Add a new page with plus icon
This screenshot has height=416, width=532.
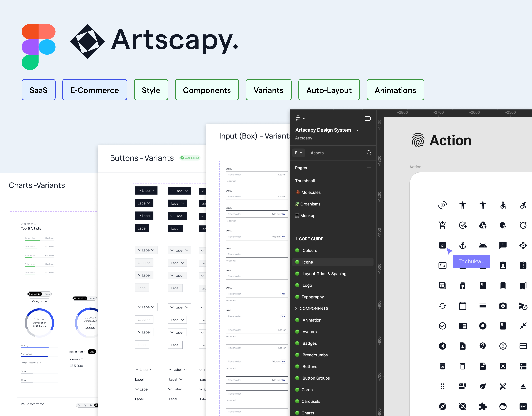[369, 168]
